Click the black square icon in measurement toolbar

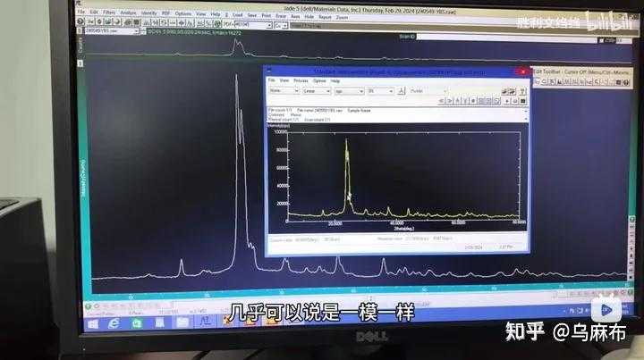click(523, 101)
